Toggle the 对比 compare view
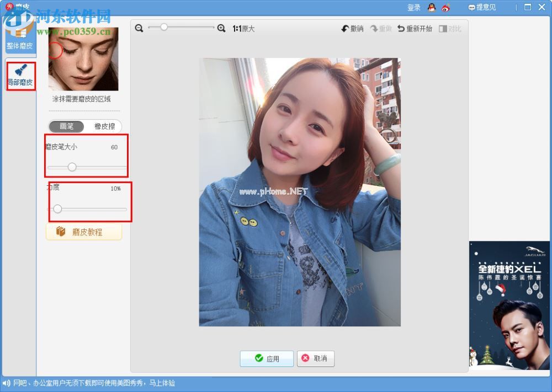Viewport: 552px width, 392px height. [450, 29]
